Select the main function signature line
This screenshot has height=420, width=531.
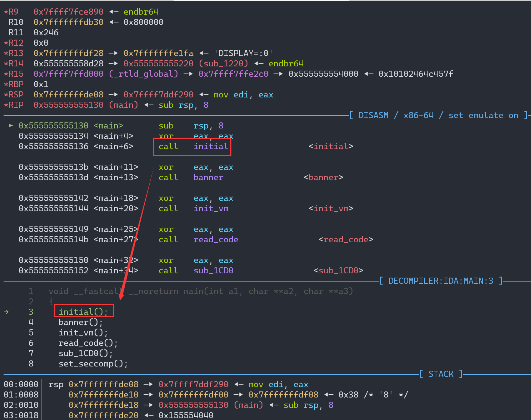pos(201,291)
